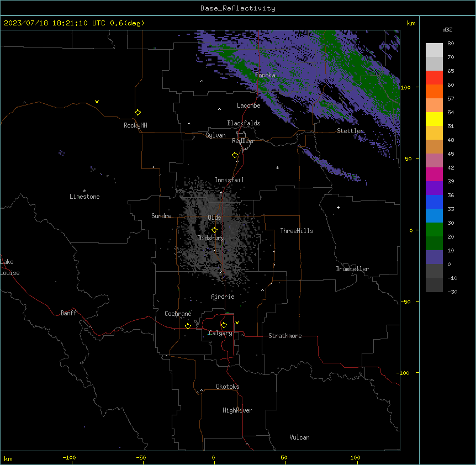Select the orange 57-60 dBZ legend swatch
Image resolution: width=476 pixels, height=465 pixels.
point(434,91)
